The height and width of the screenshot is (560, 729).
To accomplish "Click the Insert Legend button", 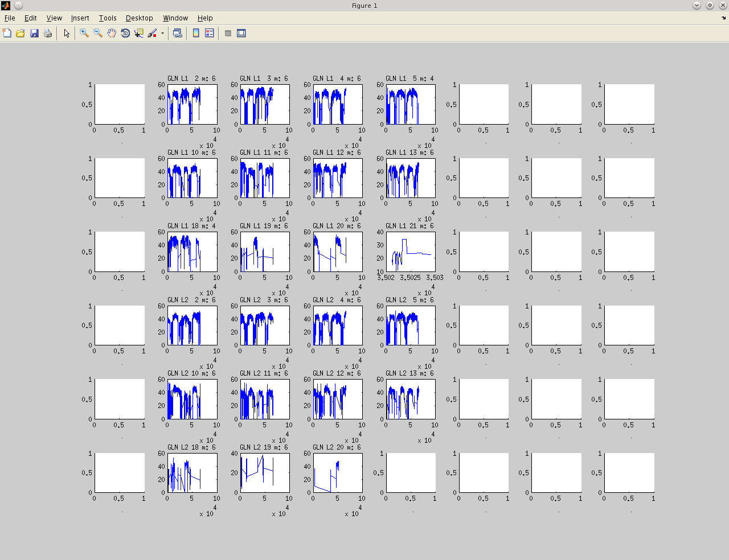I will pos(210,33).
